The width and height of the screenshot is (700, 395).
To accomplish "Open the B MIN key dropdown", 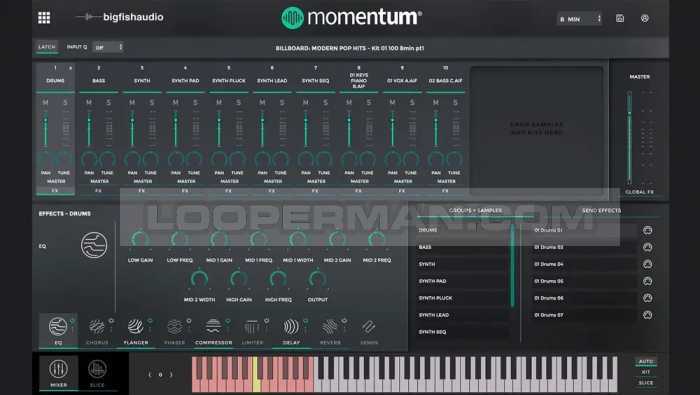I will pyautogui.click(x=579, y=19).
